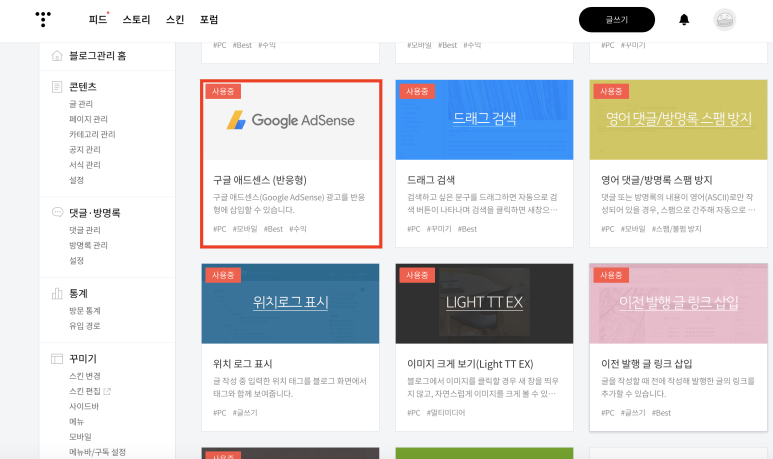Open 설정 under 댓글·방명록
773x459 pixels.
coord(76,260)
